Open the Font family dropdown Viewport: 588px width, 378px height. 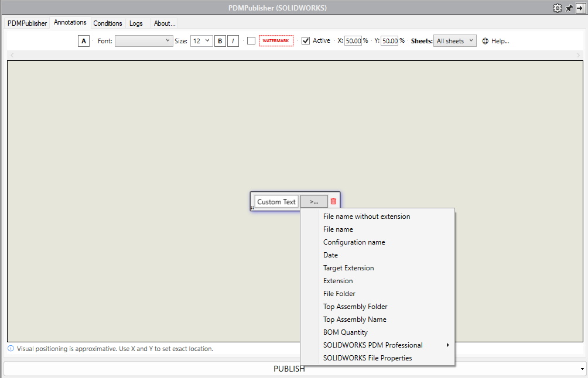(143, 40)
